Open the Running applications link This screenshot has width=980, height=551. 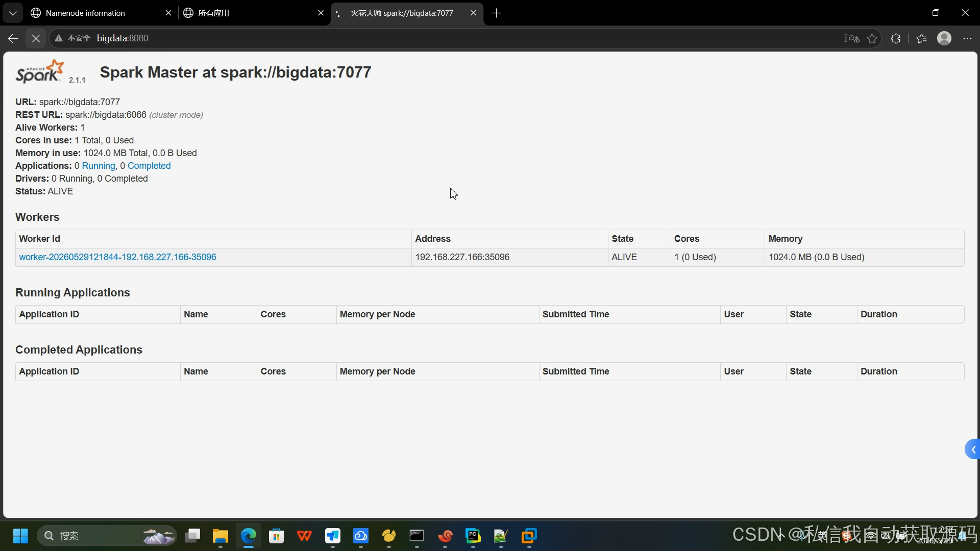click(99, 166)
